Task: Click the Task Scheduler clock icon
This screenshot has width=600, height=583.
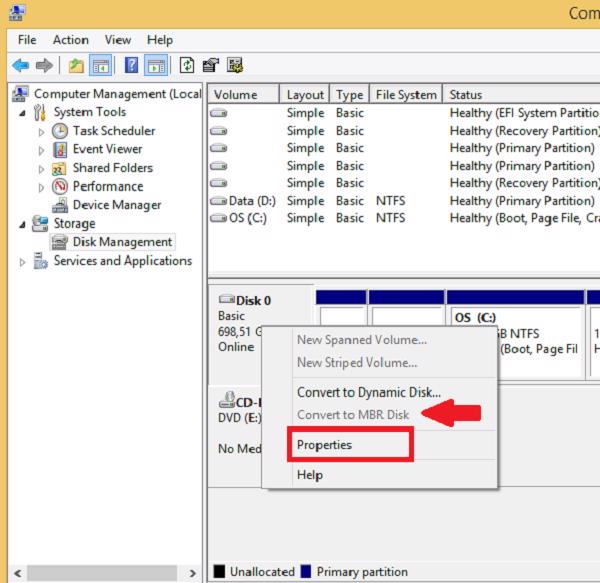Action: click(60, 131)
